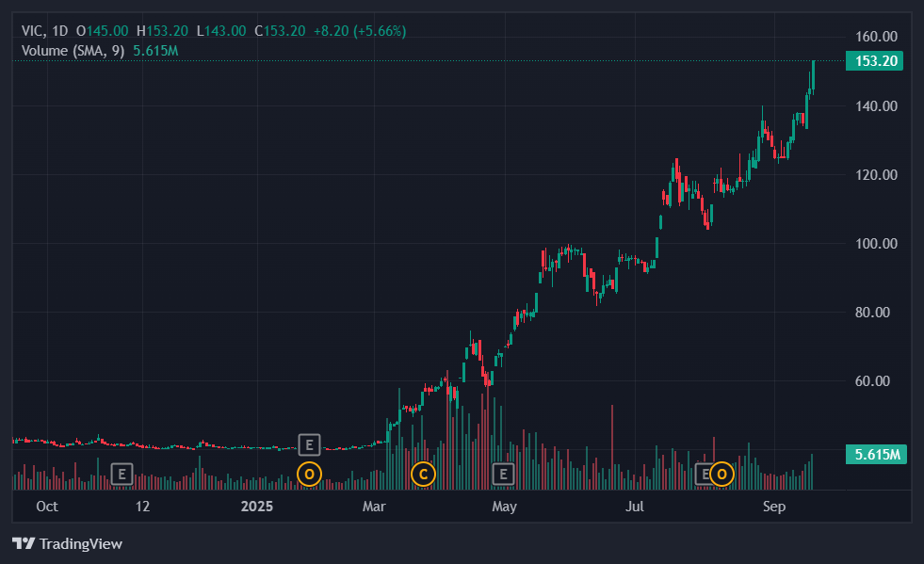Select the orange C event marker

coord(423,474)
